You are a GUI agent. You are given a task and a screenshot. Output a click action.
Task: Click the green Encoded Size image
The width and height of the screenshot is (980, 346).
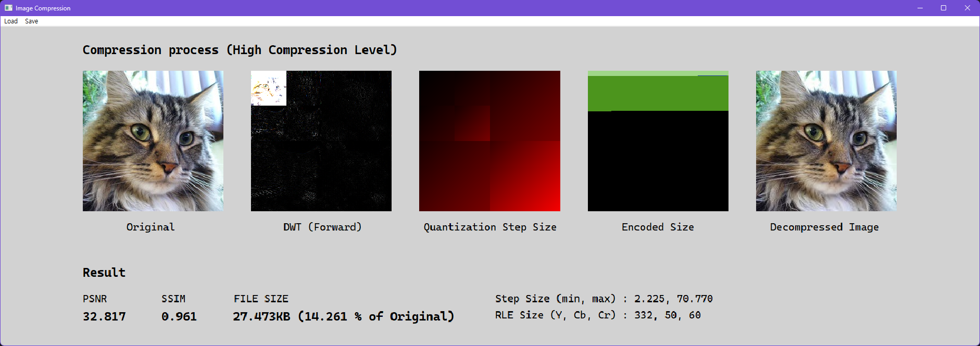point(658,141)
